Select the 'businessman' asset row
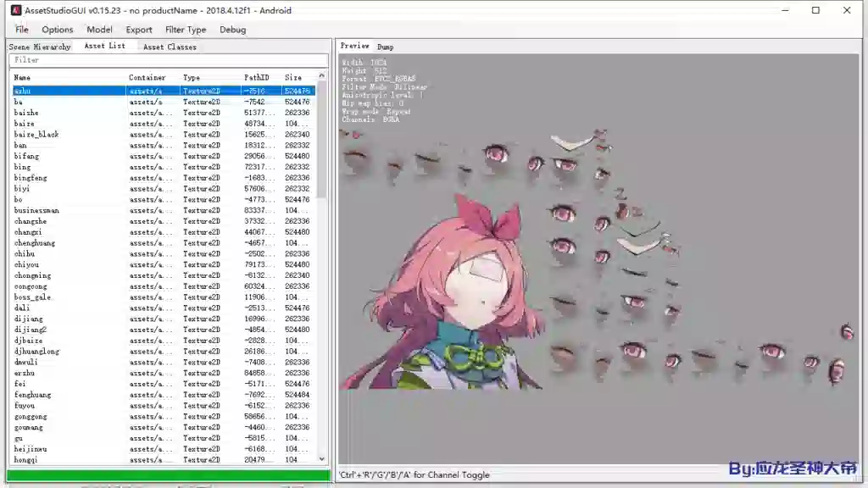This screenshot has height=488, width=868. pyautogui.click(x=164, y=210)
